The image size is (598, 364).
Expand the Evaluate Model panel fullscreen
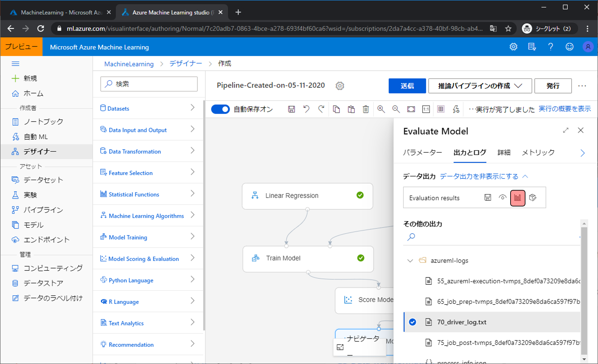(x=566, y=130)
